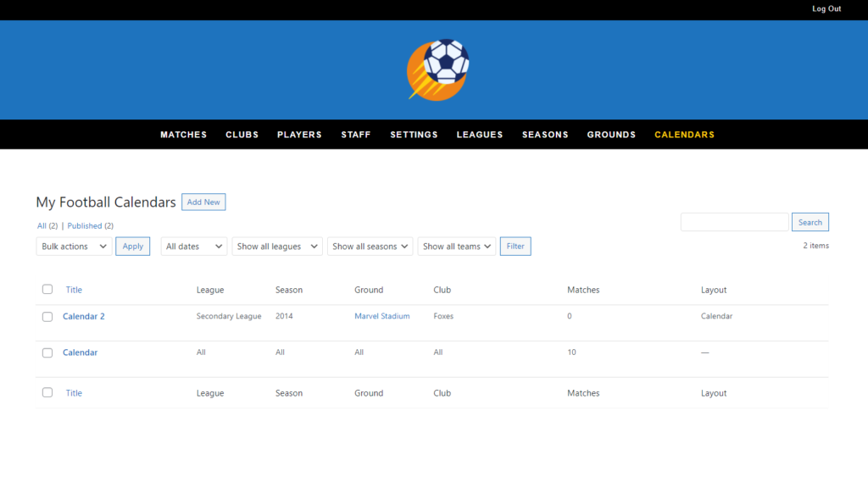The width and height of the screenshot is (868, 488).
Task: Open the Show all teams dropdown
Action: [x=456, y=246]
